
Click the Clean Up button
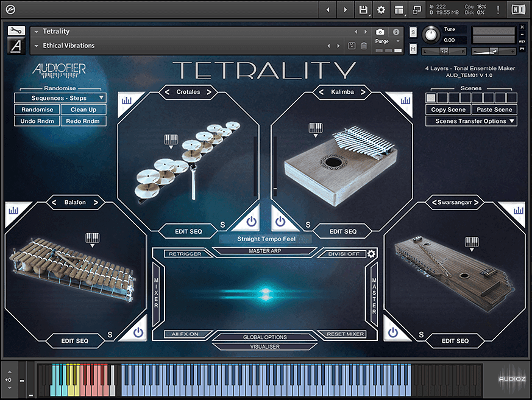pos(83,110)
